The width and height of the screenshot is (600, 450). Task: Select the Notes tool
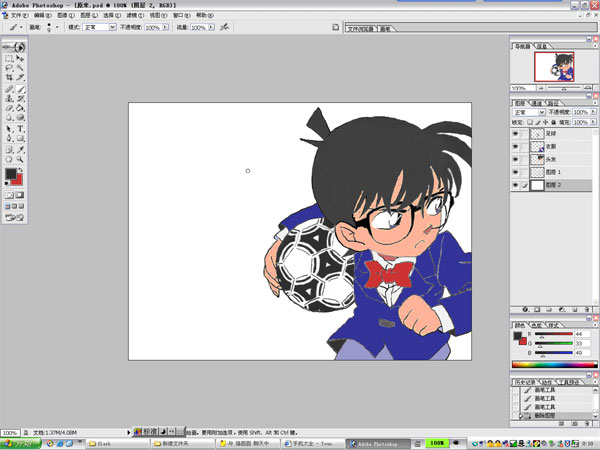(x=9, y=150)
